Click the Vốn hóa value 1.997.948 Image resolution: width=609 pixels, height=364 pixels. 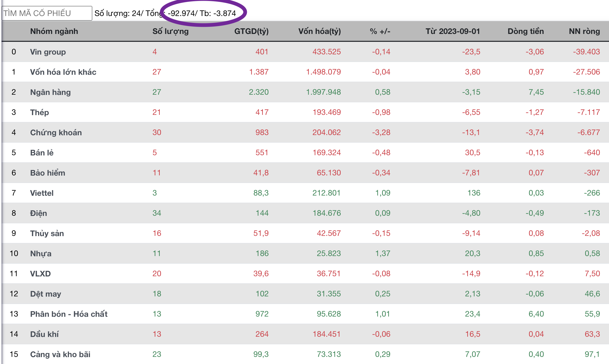323,92
